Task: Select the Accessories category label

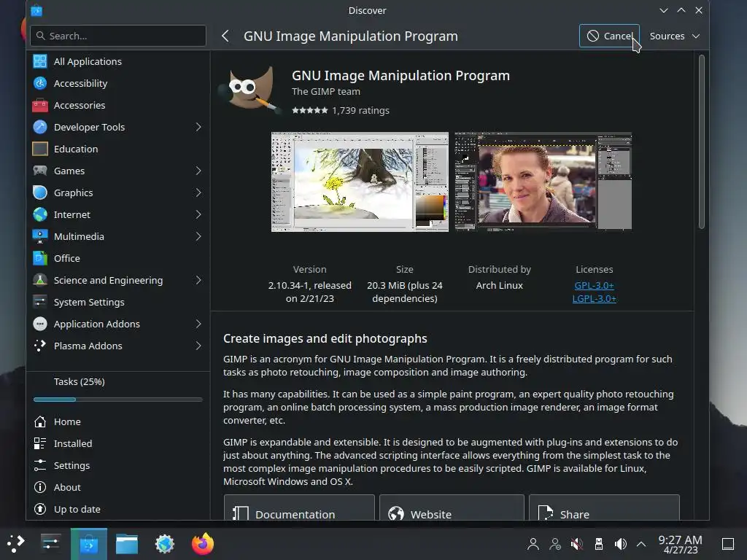Action: pos(80,105)
